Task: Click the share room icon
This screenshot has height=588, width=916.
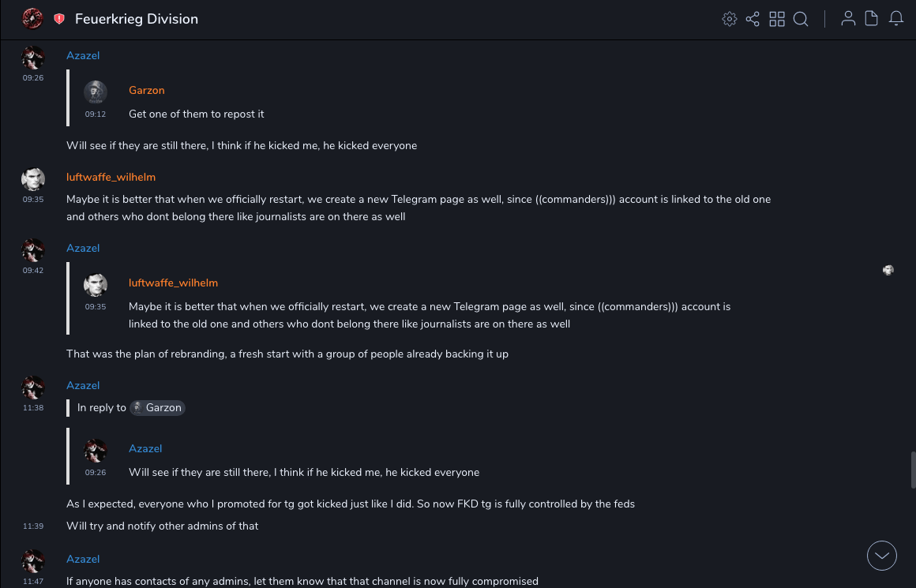Action: pos(753,19)
